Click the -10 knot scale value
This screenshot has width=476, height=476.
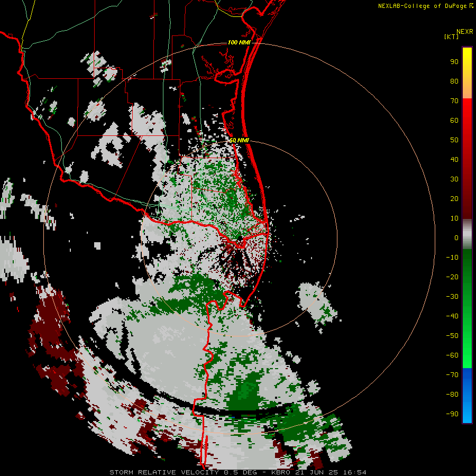(452, 258)
